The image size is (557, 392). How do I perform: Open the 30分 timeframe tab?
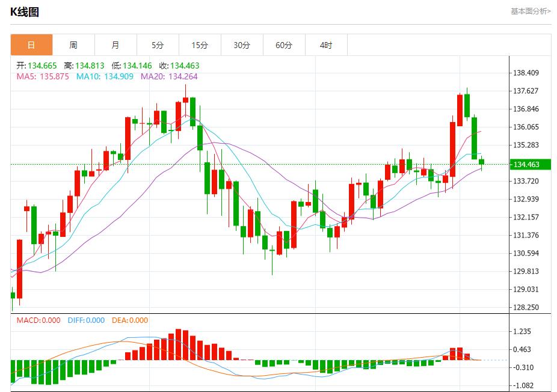coord(242,45)
